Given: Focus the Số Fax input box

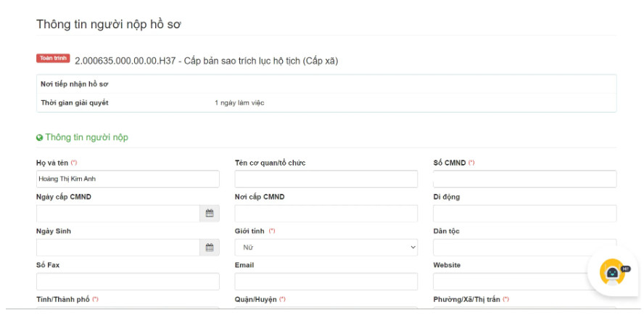Looking at the screenshot, I should click(128, 282).
